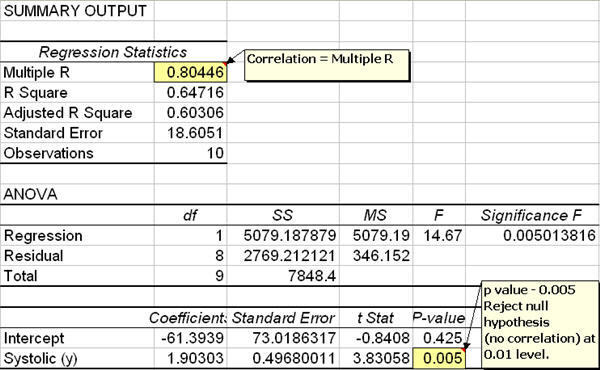Screen dimensions: 600x370
Task: Select the Regression row label
Action: [77, 236]
